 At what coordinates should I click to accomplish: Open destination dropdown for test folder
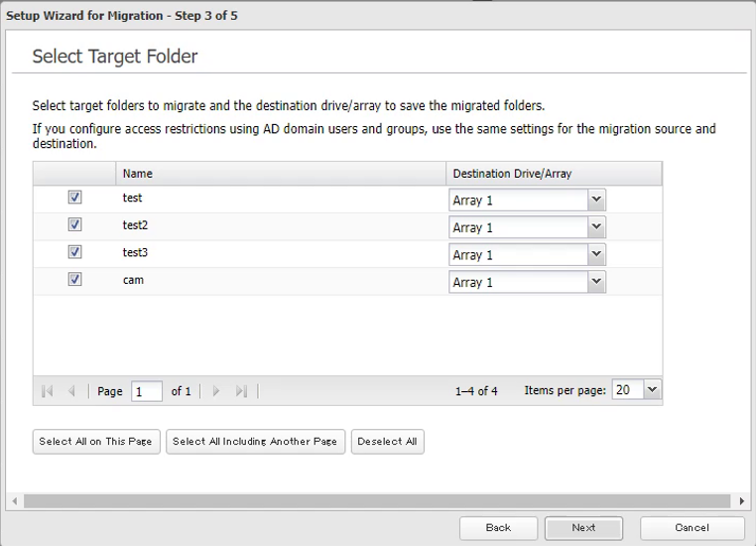click(x=595, y=200)
